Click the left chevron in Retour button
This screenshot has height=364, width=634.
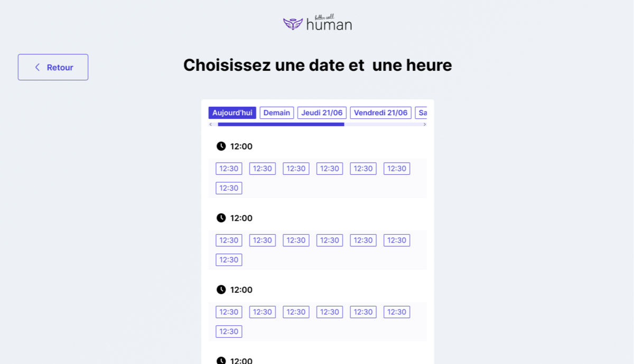[37, 67]
